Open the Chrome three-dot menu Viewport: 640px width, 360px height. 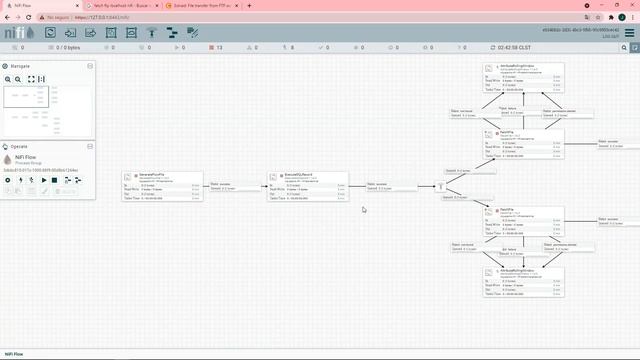tap(633, 17)
